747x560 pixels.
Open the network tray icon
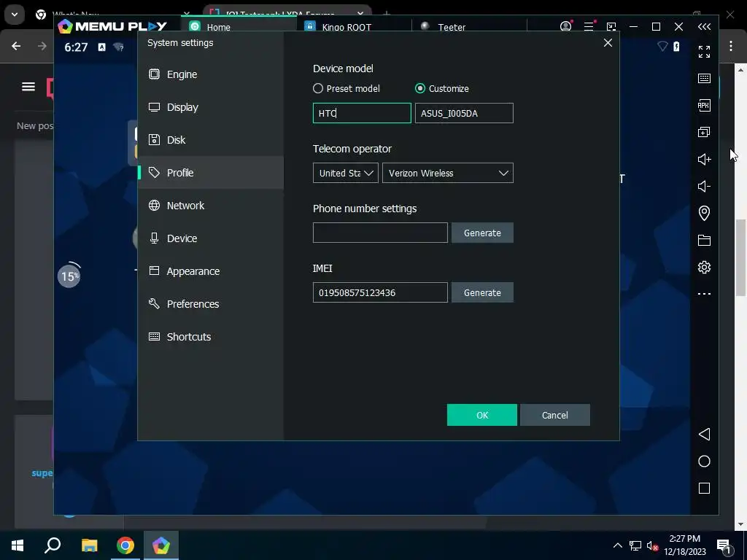(x=635, y=545)
